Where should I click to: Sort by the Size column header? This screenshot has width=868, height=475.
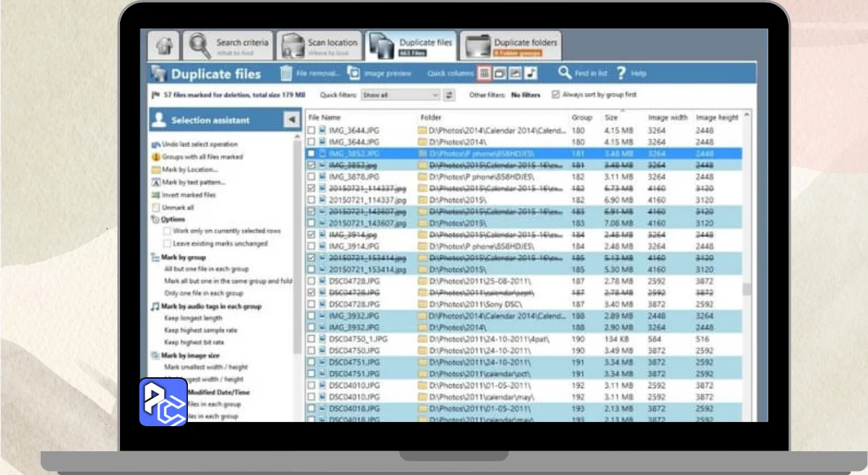(612, 117)
